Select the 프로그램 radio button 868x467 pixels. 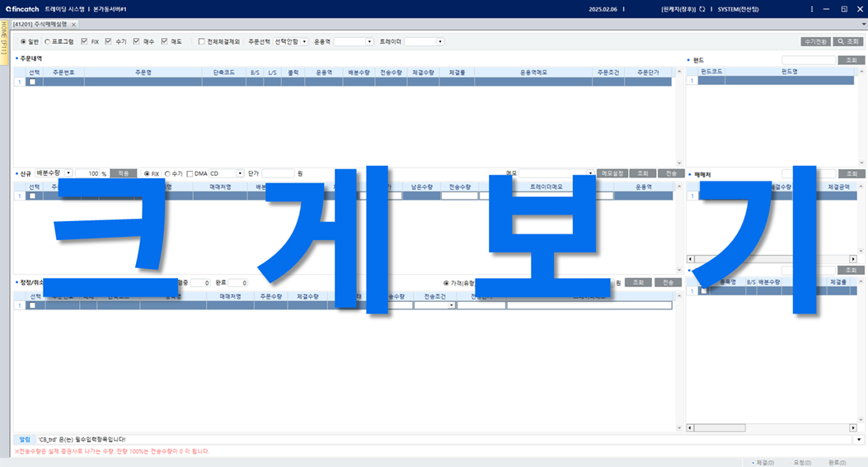pos(47,41)
